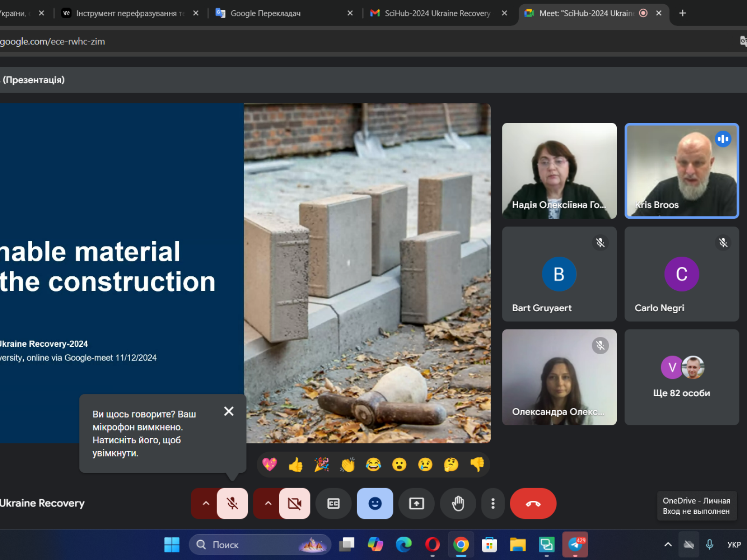Open Telegram from the taskbar
The height and width of the screenshot is (560, 747).
575,545
